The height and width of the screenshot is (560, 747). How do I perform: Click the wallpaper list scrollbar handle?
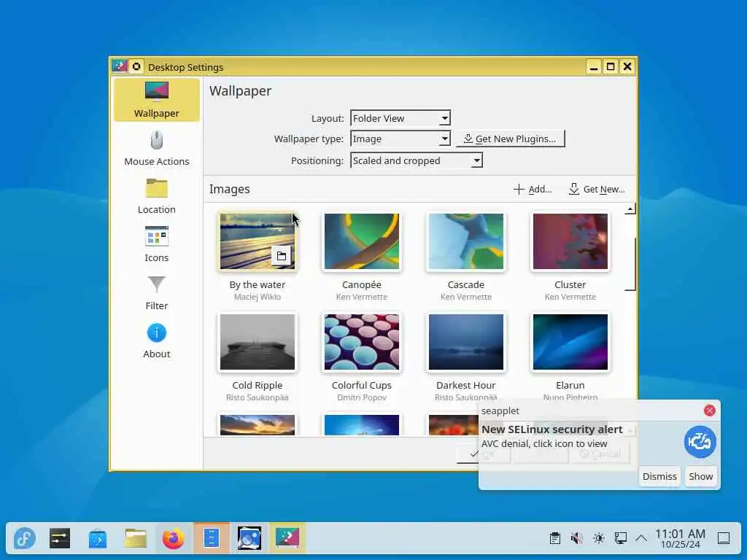[x=631, y=264]
